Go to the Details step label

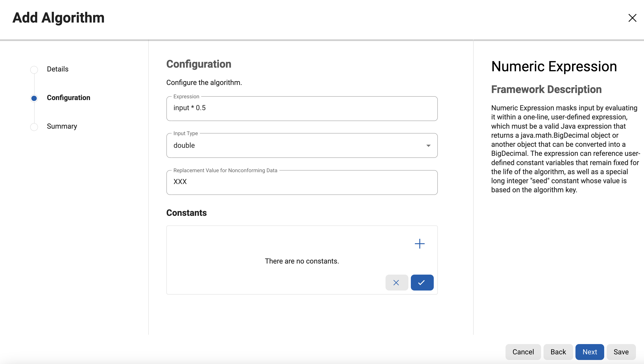57,69
